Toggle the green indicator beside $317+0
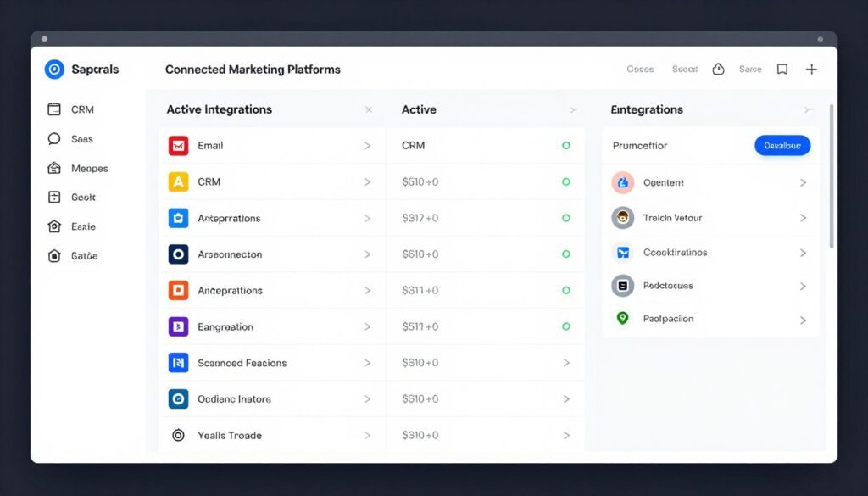This screenshot has width=868, height=496. point(566,218)
